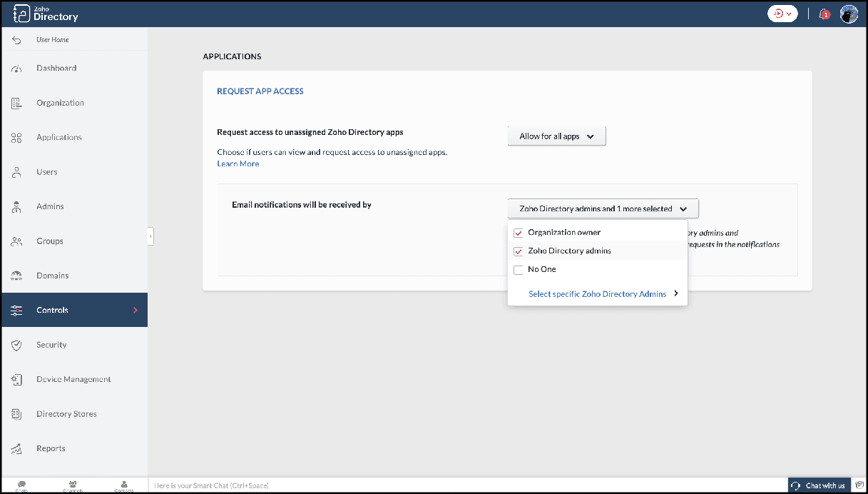868x494 pixels.
Task: Click the Groups people icon
Action: click(17, 241)
